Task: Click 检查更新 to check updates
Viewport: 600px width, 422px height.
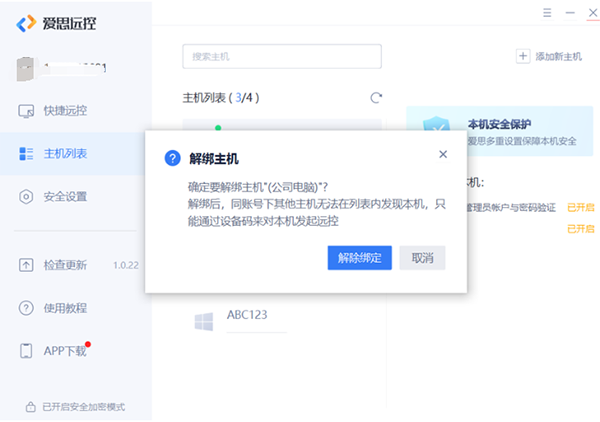Action: pos(65,265)
